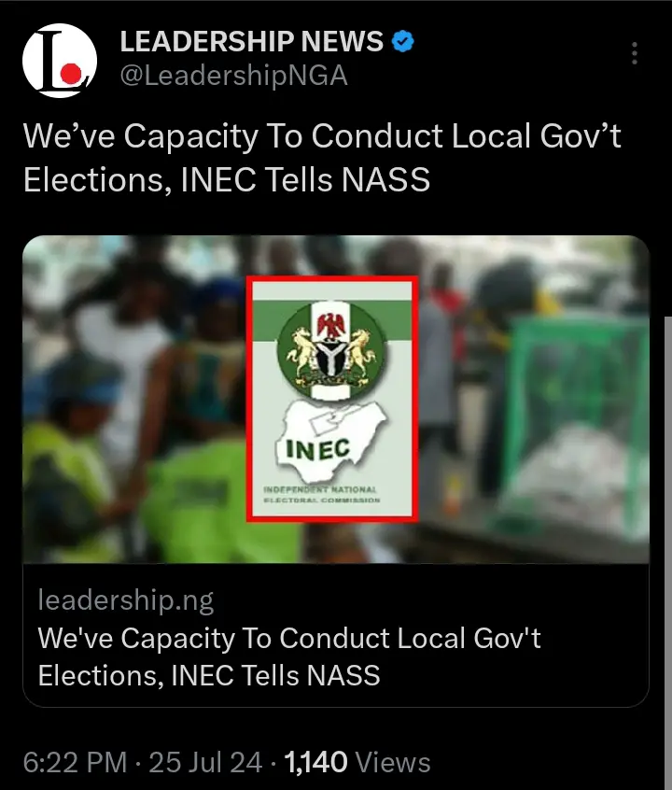The height and width of the screenshot is (790, 672).
Task: Click the Nigerian coat of arms emblem
Action: point(333,350)
